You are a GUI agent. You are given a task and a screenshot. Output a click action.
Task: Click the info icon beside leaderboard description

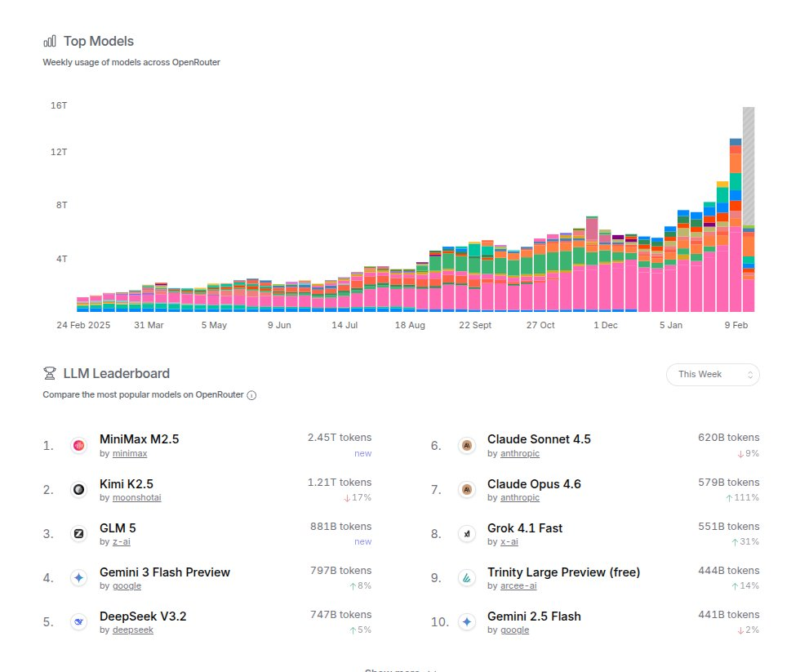[x=251, y=395]
